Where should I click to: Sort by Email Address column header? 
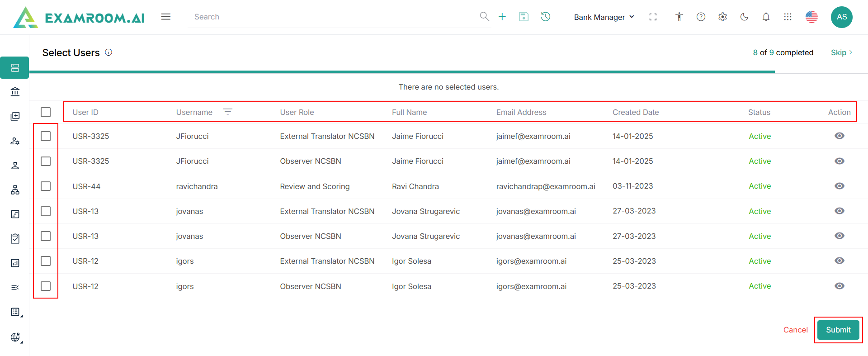(521, 112)
